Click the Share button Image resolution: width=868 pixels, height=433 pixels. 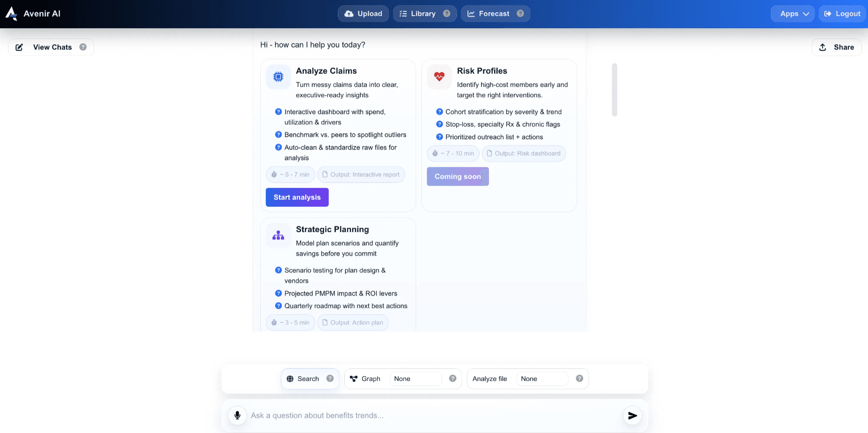coord(837,47)
